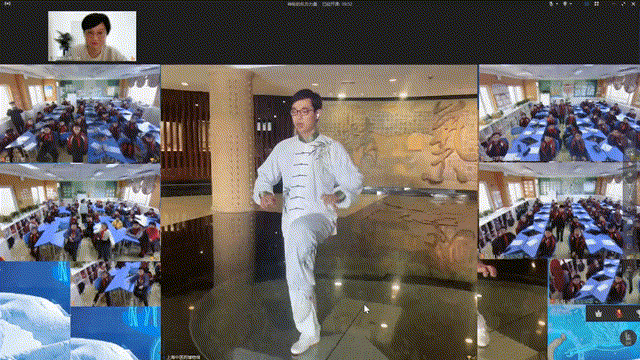
Task: Select the small classroom tile at lower right
Action: [594, 282]
